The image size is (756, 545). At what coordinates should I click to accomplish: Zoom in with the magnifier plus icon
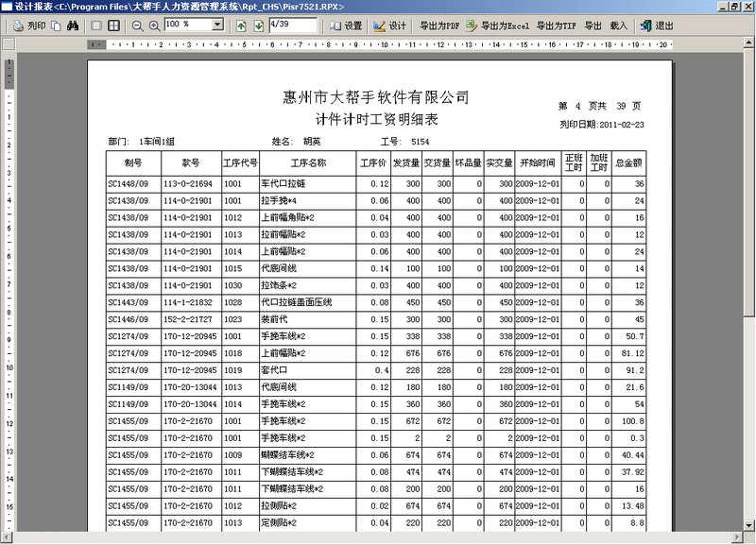(154, 26)
